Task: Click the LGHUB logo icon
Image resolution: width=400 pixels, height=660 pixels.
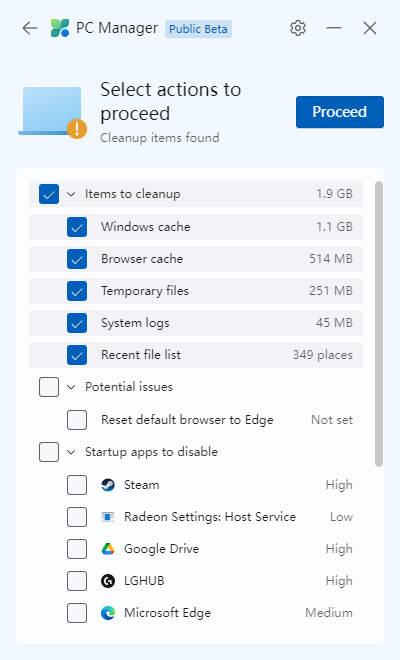Action: click(x=108, y=581)
